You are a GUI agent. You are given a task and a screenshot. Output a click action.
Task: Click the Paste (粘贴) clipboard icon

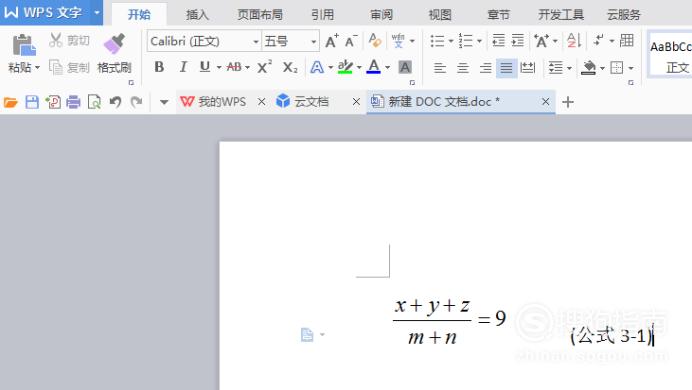(23, 45)
